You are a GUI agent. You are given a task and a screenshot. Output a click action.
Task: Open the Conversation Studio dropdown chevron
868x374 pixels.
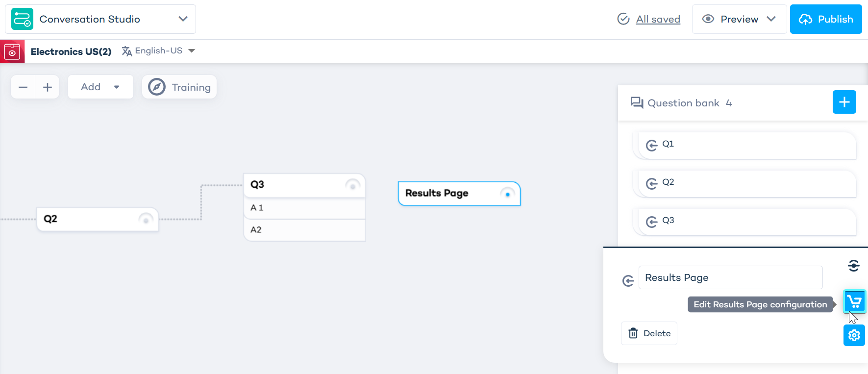[x=183, y=19]
